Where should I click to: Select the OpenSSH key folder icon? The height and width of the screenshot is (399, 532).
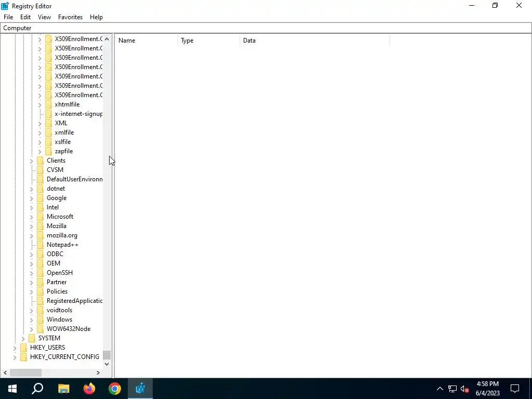tap(41, 273)
